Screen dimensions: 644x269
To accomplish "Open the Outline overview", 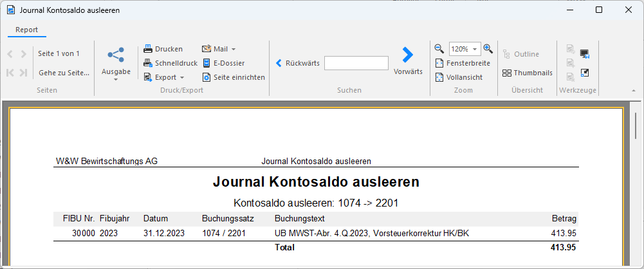I will point(520,54).
